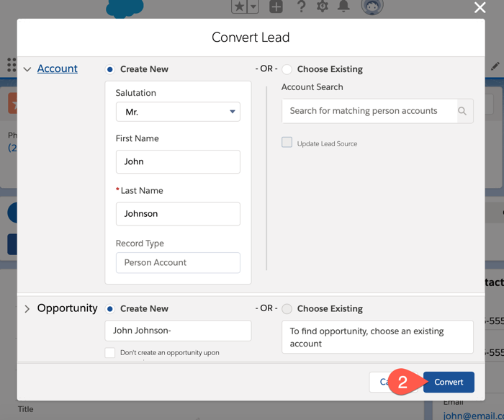This screenshot has height=420, width=504.
Task: Click the Favorites star icon
Action: [240, 6]
